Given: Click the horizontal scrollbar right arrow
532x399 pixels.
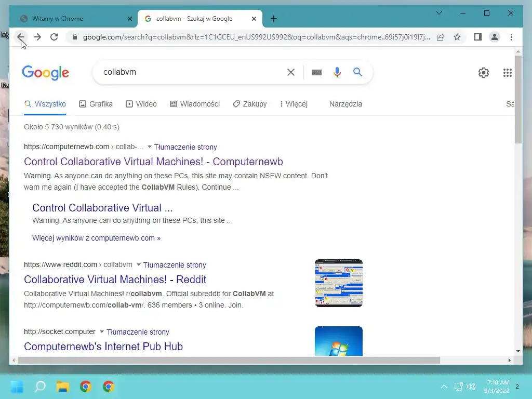Looking at the screenshot, I should (x=509, y=361).
